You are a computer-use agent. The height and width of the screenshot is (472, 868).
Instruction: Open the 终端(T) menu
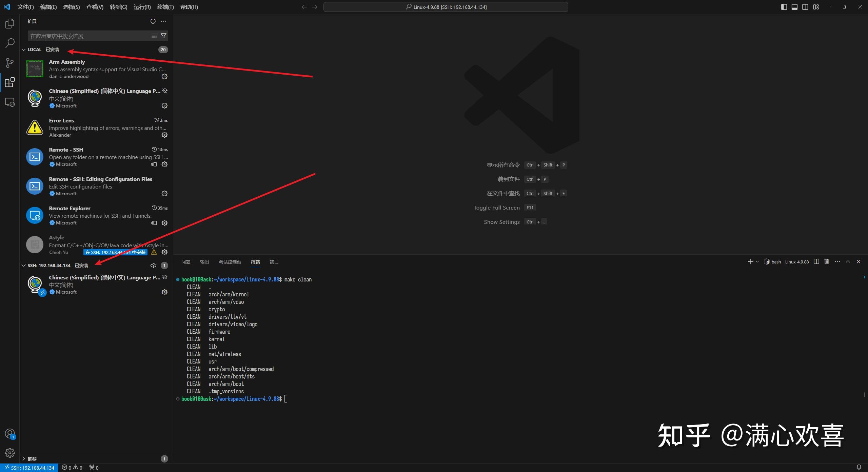165,7
